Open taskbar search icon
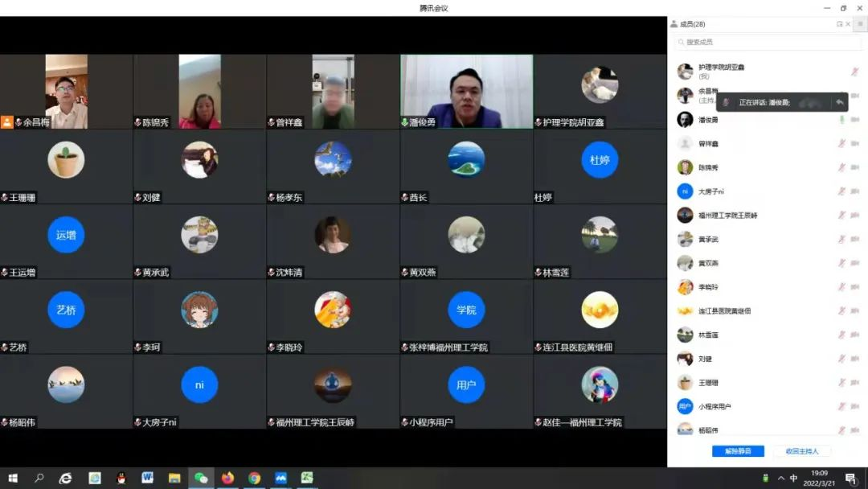 coord(39,478)
